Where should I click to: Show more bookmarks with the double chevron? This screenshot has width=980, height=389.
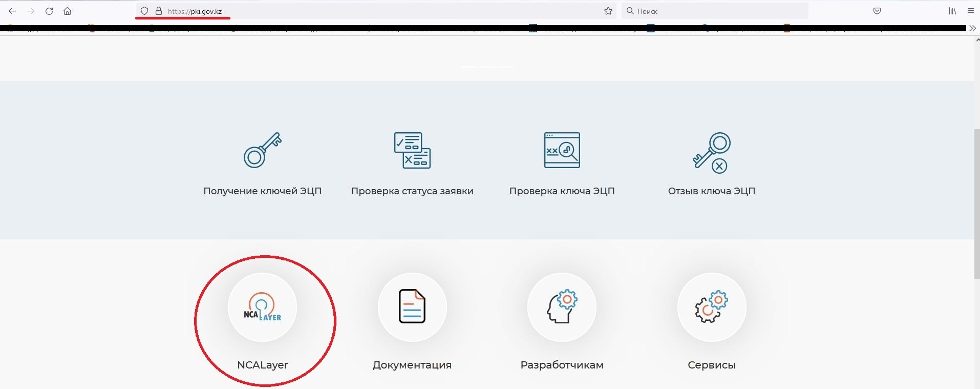(x=973, y=28)
